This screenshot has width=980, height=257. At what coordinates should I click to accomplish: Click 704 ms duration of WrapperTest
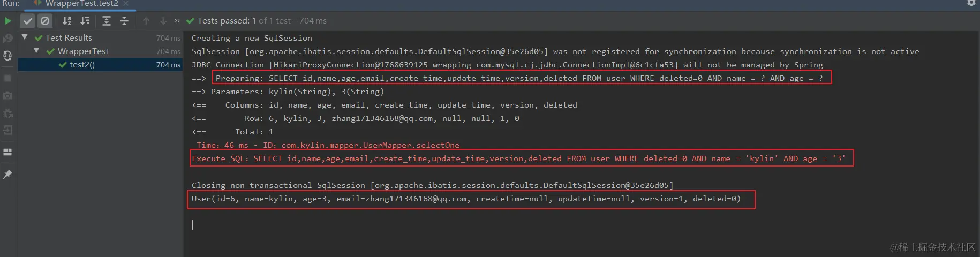tap(168, 51)
